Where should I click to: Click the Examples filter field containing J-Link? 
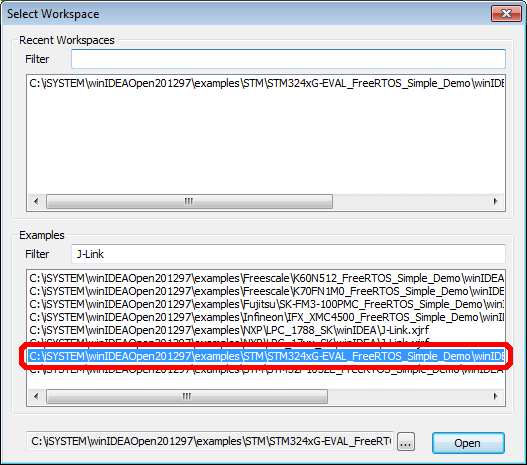pos(288,254)
